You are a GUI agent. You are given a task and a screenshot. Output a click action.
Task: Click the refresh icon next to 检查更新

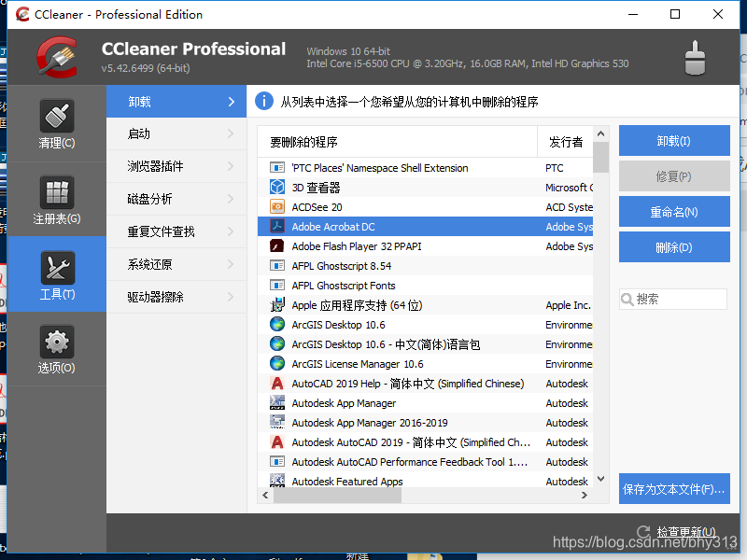coord(644,532)
